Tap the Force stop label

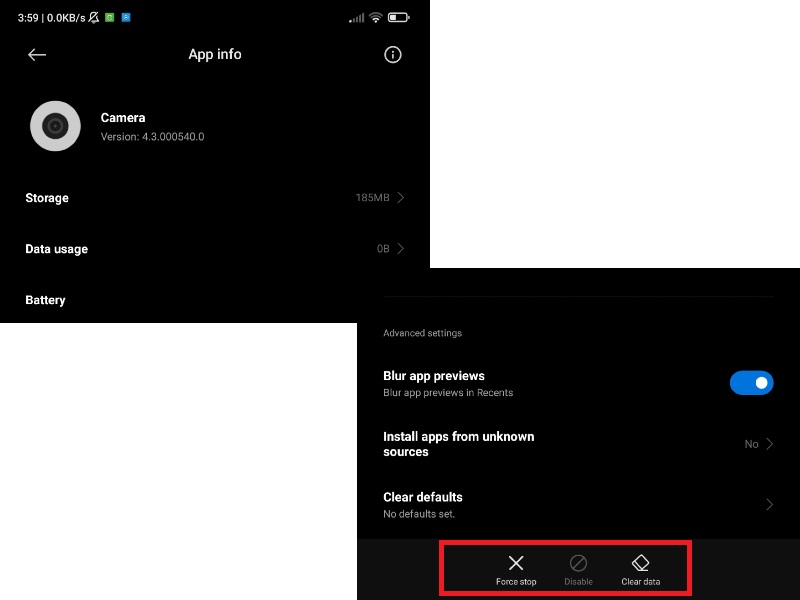pyautogui.click(x=516, y=582)
